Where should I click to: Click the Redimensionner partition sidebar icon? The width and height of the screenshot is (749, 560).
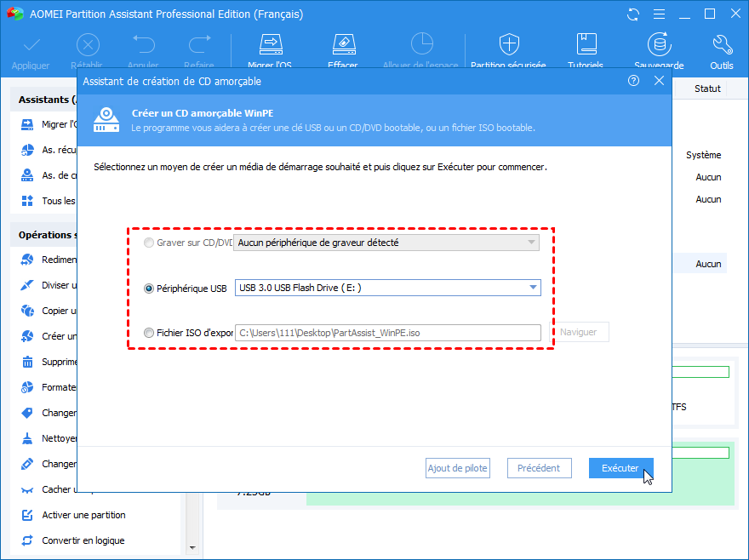click(27, 260)
